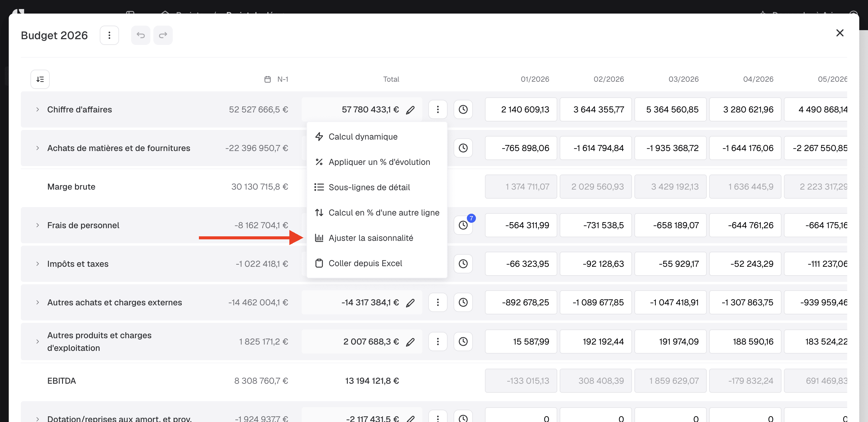868x422 pixels.
Task: Click the 01/2026 Chiffre d'affaires field 2 140 609,13
Action: 521,109
